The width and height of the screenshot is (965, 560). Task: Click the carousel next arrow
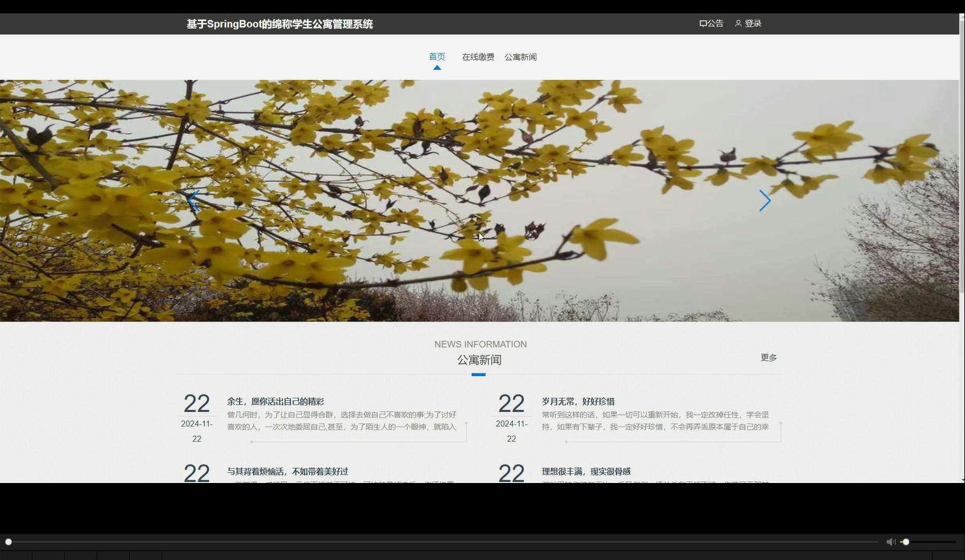click(x=764, y=200)
